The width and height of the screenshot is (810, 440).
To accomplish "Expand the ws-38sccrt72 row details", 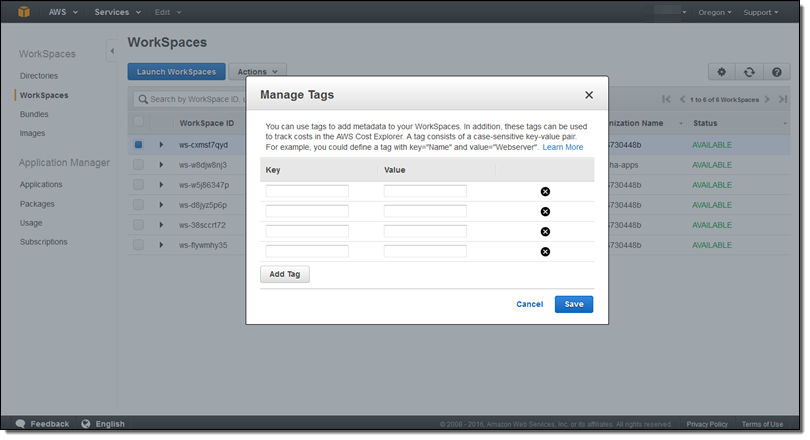I will pyautogui.click(x=161, y=225).
